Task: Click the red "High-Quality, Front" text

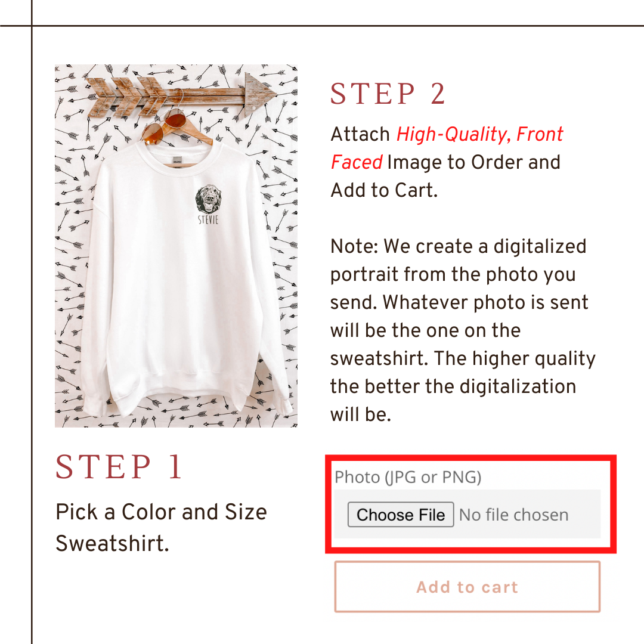Action: pos(480,134)
